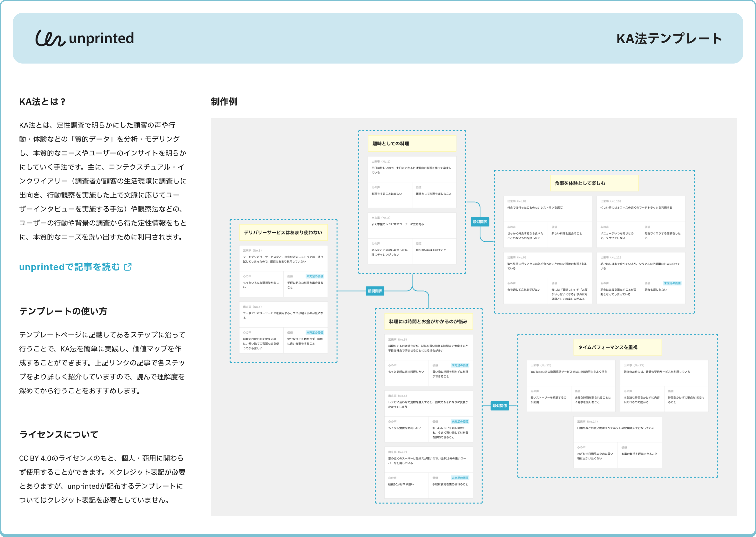Click the KA法テンプレート header title
Image resolution: width=756 pixels, height=537 pixels.
pos(669,39)
